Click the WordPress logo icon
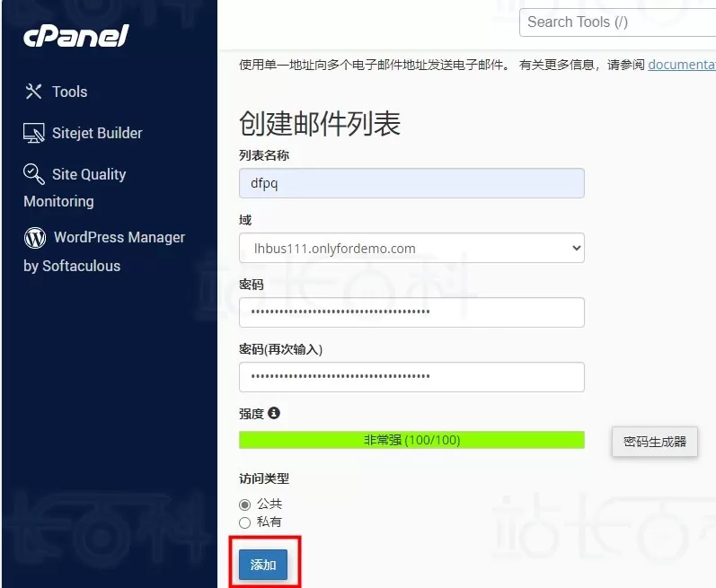Viewport: 716px width, 588px height. 35,238
